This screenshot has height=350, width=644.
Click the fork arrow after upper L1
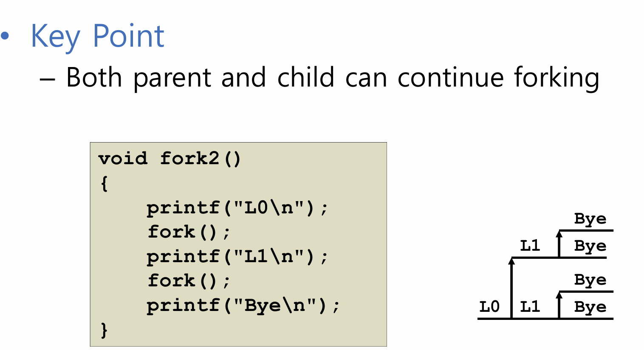559,244
